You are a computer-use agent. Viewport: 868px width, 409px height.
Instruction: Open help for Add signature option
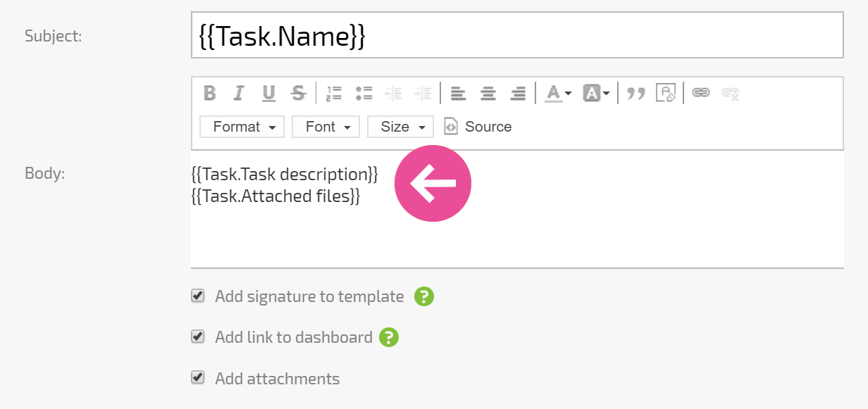(x=424, y=296)
